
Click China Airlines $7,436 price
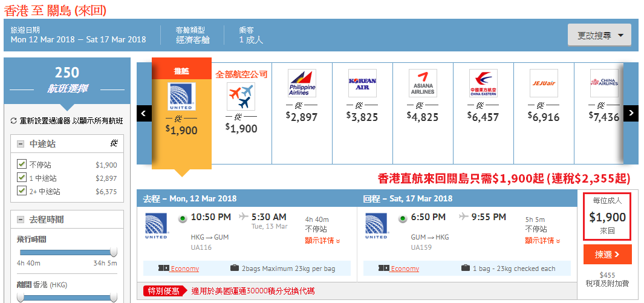tap(604, 117)
